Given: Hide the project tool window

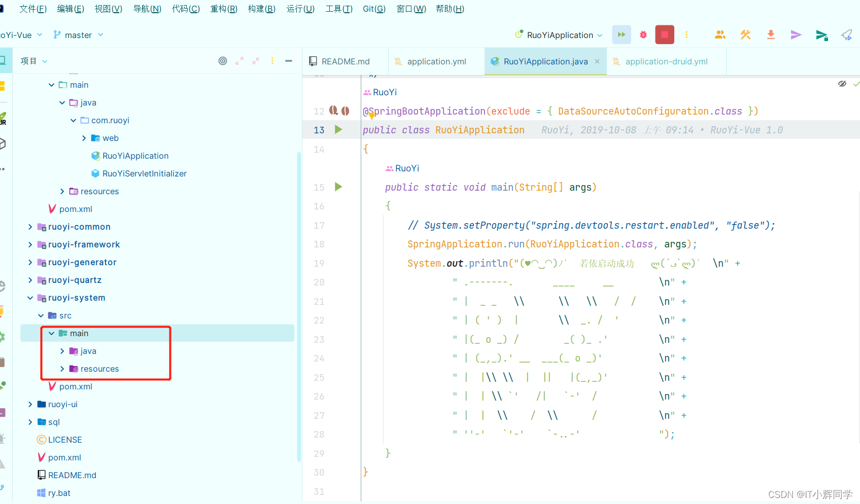Looking at the screenshot, I should pos(289,61).
